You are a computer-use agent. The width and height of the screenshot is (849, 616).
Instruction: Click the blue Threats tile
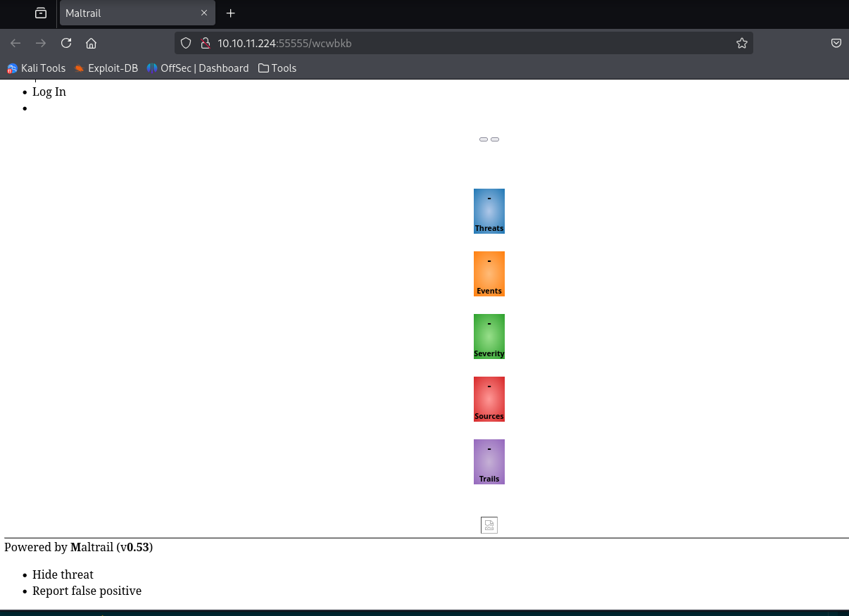click(489, 210)
